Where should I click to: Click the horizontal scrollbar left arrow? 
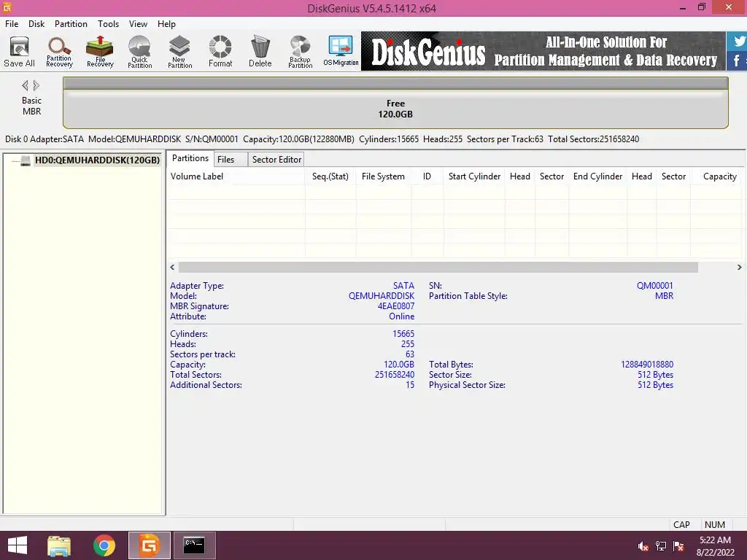point(172,267)
